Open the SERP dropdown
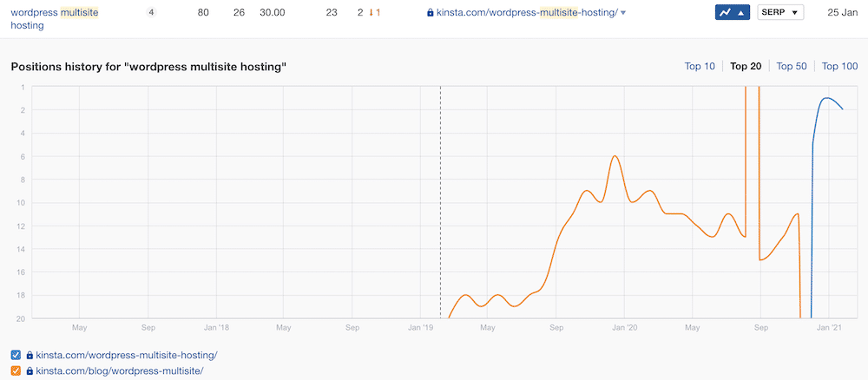The height and width of the screenshot is (380, 868). click(780, 13)
